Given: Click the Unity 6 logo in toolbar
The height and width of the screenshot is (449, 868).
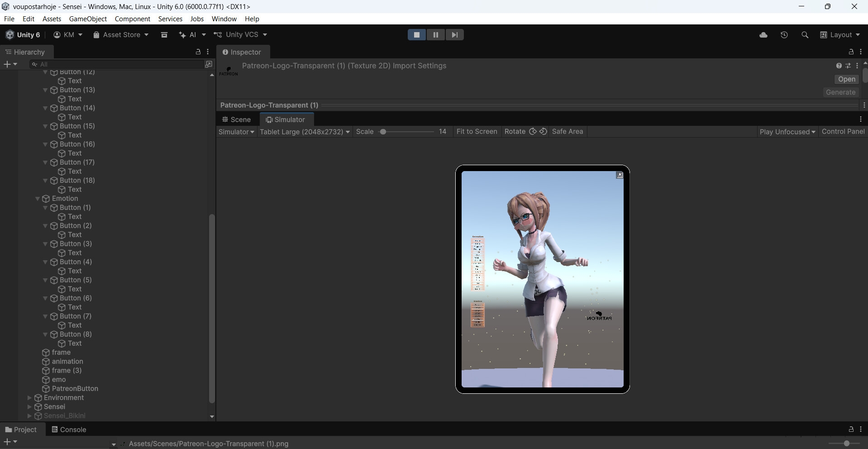Looking at the screenshot, I should coord(10,35).
